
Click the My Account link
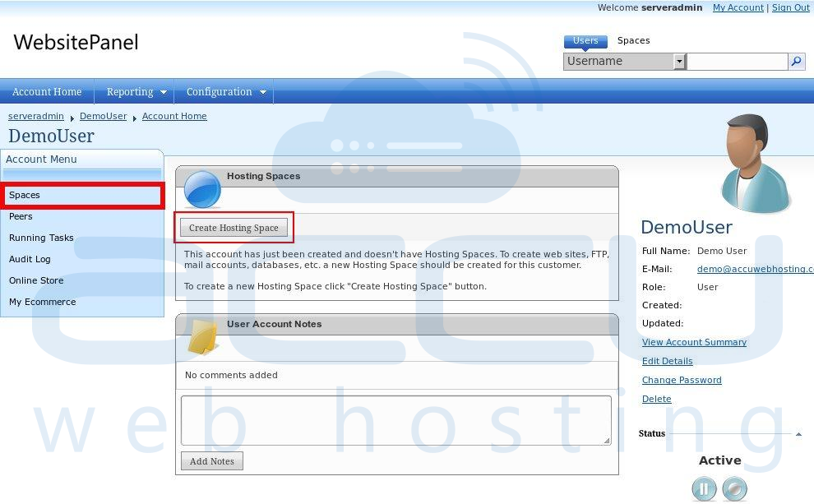tap(738, 7)
